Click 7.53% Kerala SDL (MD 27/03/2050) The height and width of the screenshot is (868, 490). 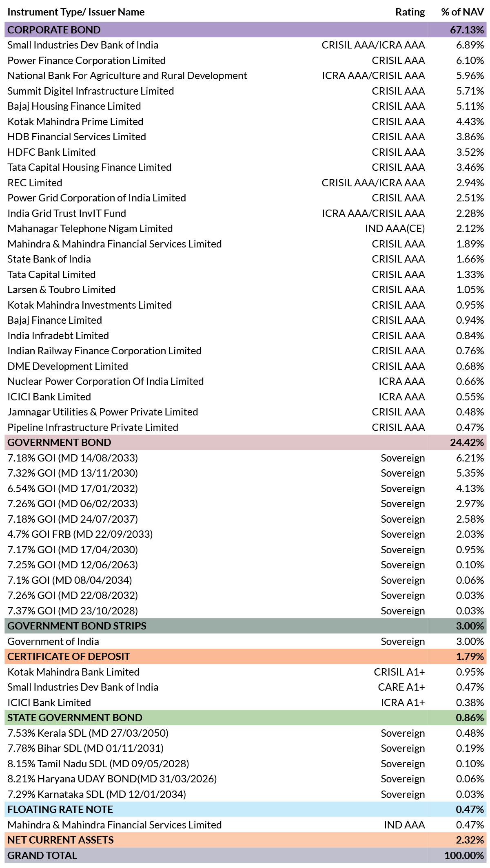(x=88, y=733)
